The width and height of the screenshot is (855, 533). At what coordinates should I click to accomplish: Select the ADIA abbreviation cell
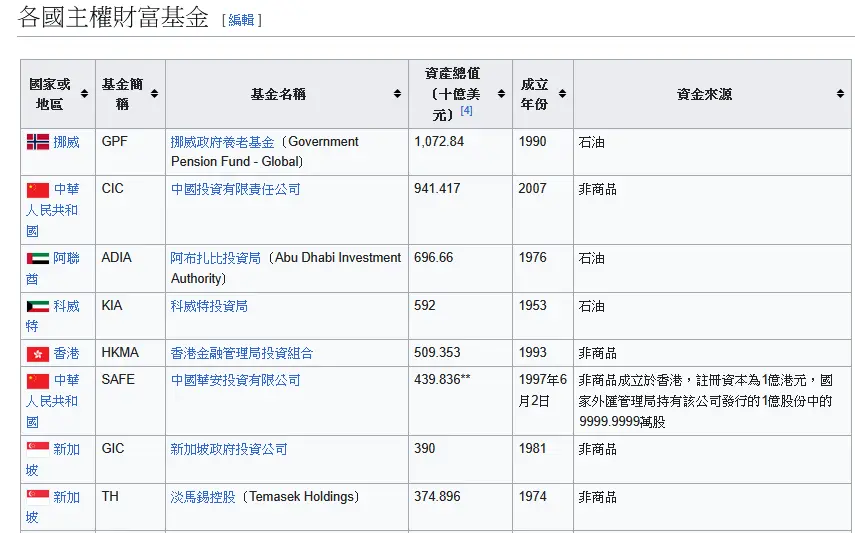(130, 268)
